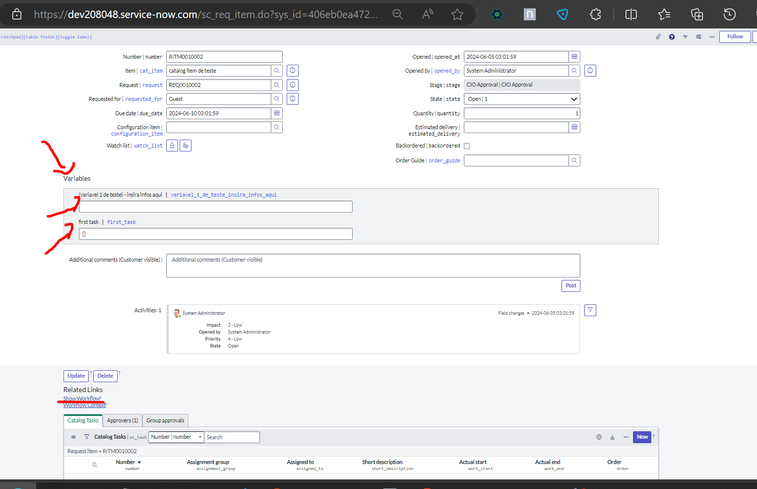
Task: Sort by Actual start column
Action: click(x=473, y=462)
